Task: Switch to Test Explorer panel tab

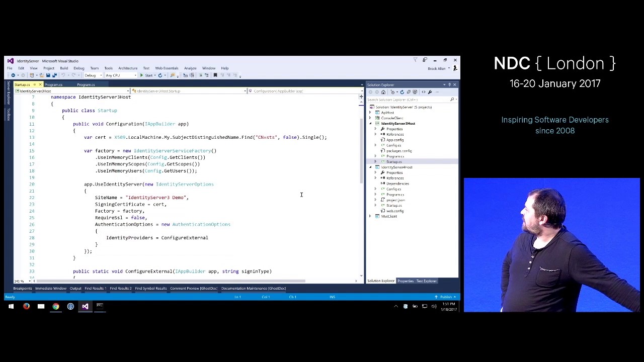Action: click(x=427, y=281)
